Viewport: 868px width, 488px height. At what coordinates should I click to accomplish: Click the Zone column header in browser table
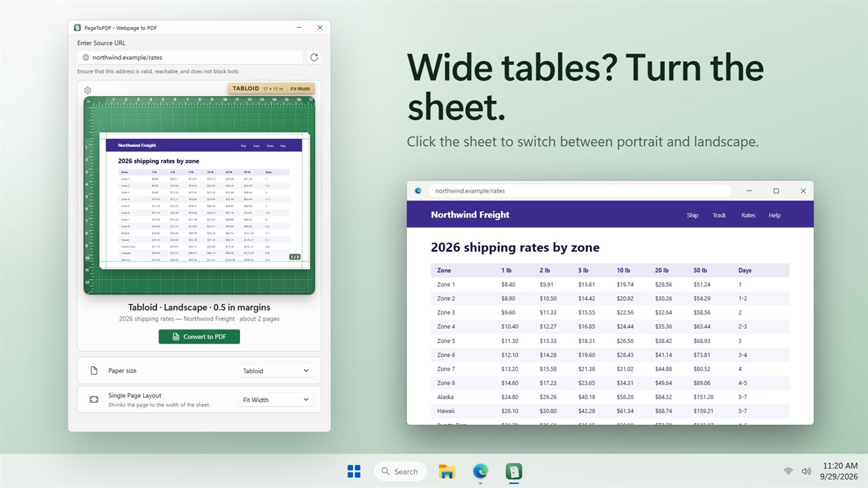point(444,270)
